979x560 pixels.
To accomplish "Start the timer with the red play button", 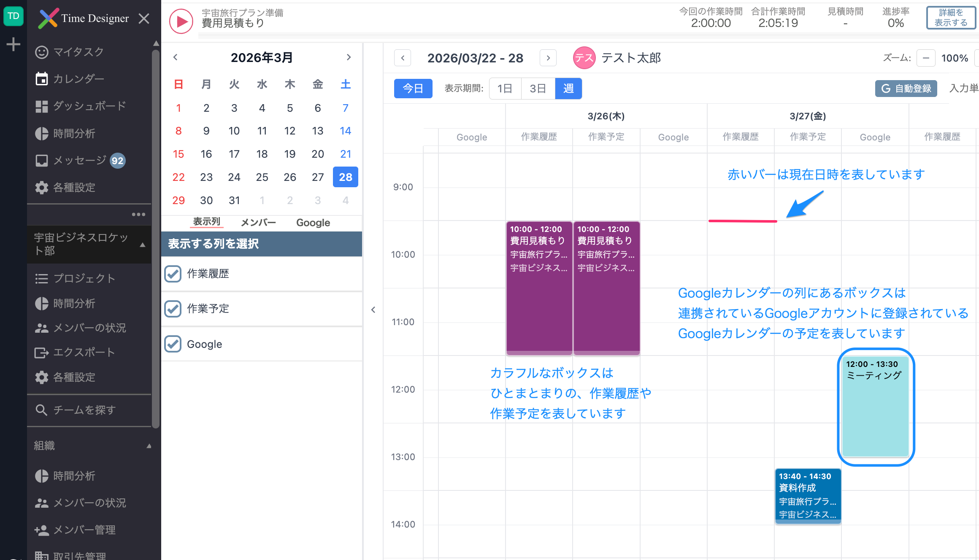I will point(181,21).
